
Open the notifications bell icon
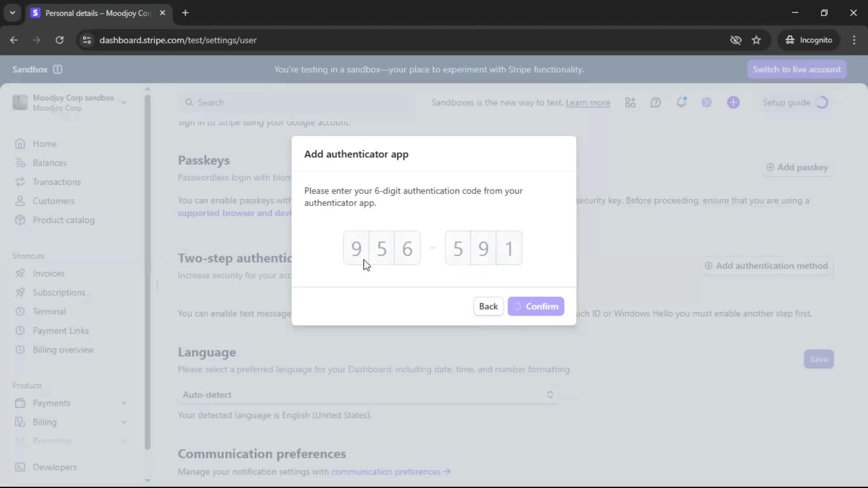click(681, 103)
